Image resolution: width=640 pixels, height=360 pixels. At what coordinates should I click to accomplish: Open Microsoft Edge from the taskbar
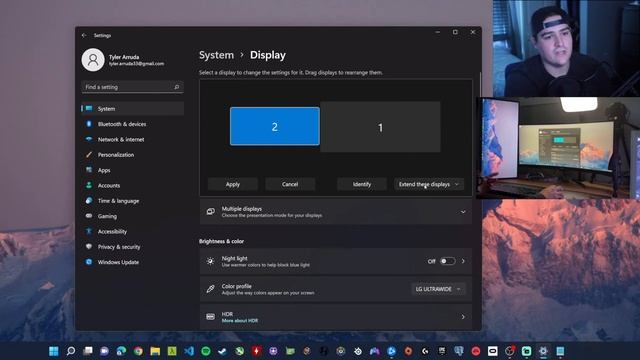[121, 351]
